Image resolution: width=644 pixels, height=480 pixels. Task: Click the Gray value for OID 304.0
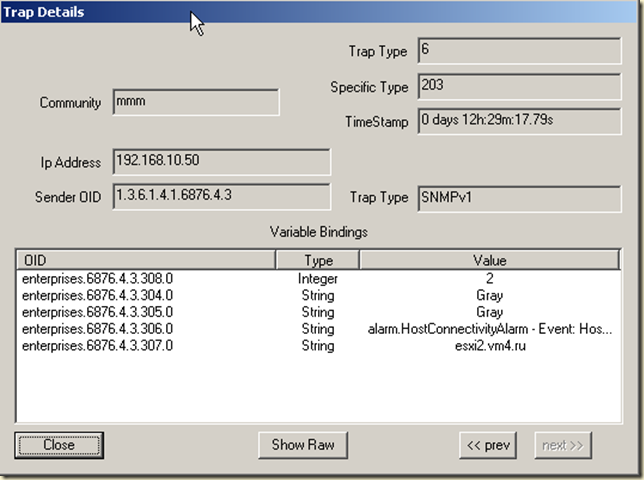click(490, 296)
